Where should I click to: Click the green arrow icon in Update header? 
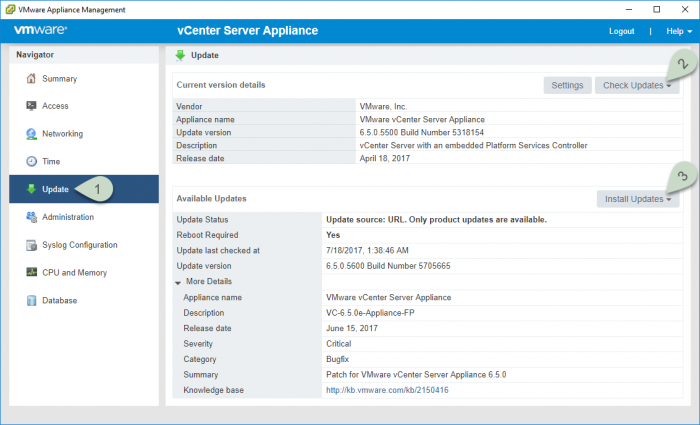point(180,55)
